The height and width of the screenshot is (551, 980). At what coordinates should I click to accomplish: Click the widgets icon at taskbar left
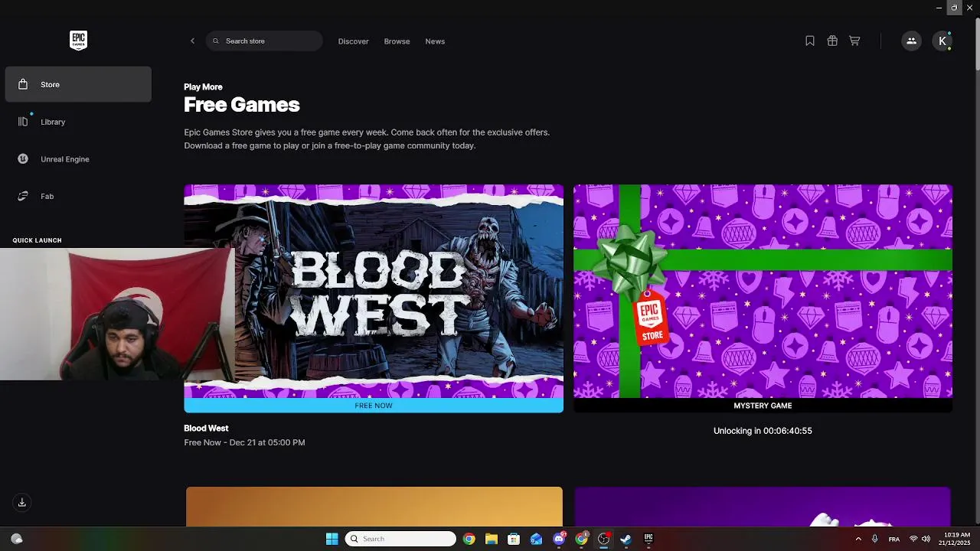(17, 539)
